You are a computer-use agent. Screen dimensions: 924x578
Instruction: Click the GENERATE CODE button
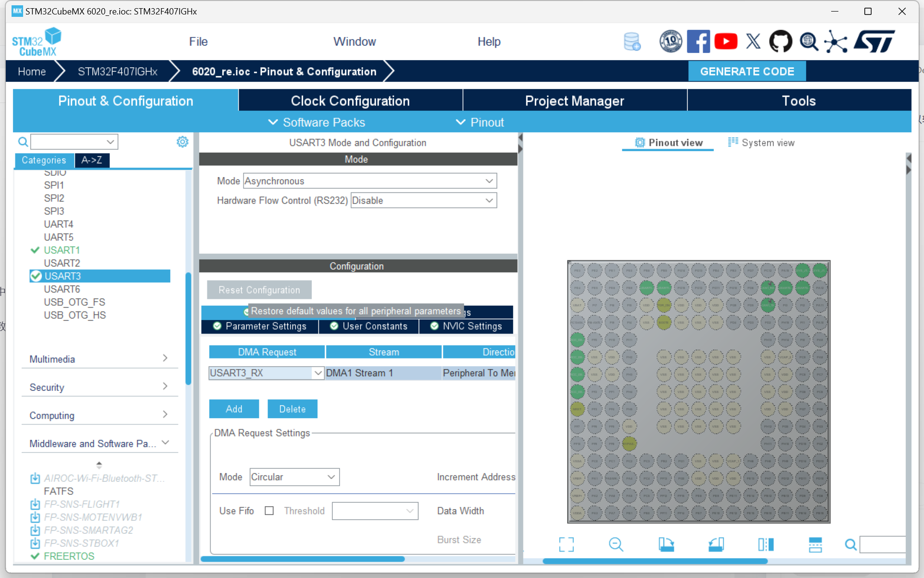click(747, 71)
